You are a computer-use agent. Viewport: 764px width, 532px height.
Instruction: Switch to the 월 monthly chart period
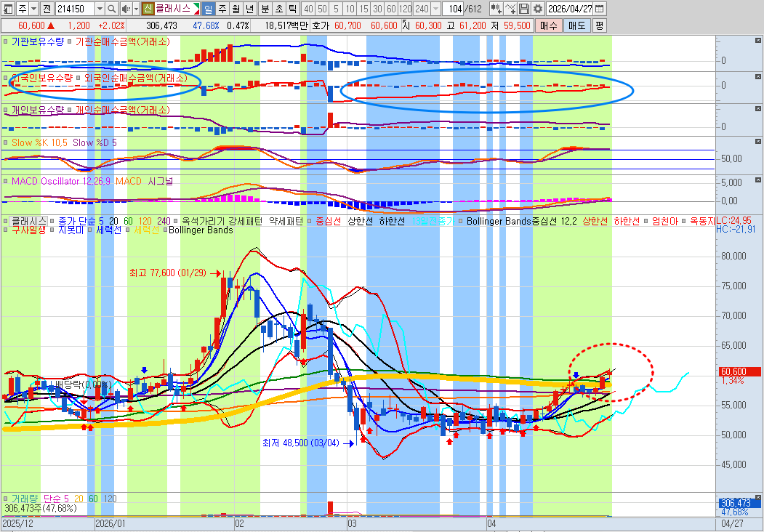tap(236, 9)
